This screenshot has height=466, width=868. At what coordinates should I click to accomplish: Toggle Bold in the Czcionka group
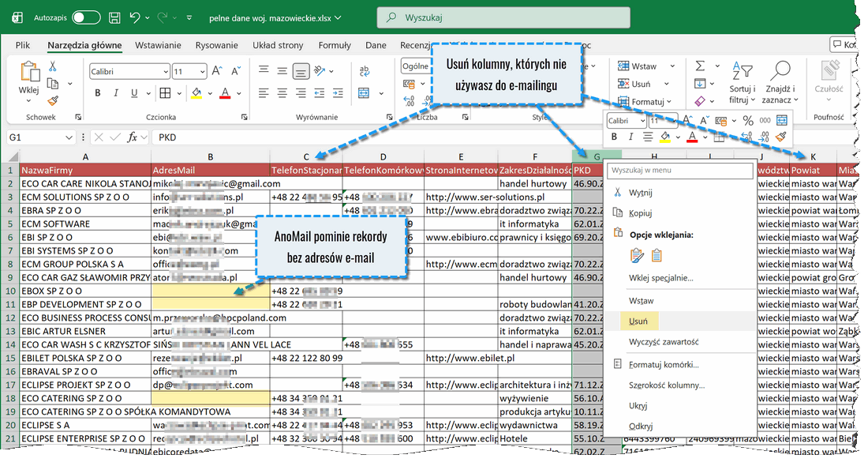tap(97, 93)
